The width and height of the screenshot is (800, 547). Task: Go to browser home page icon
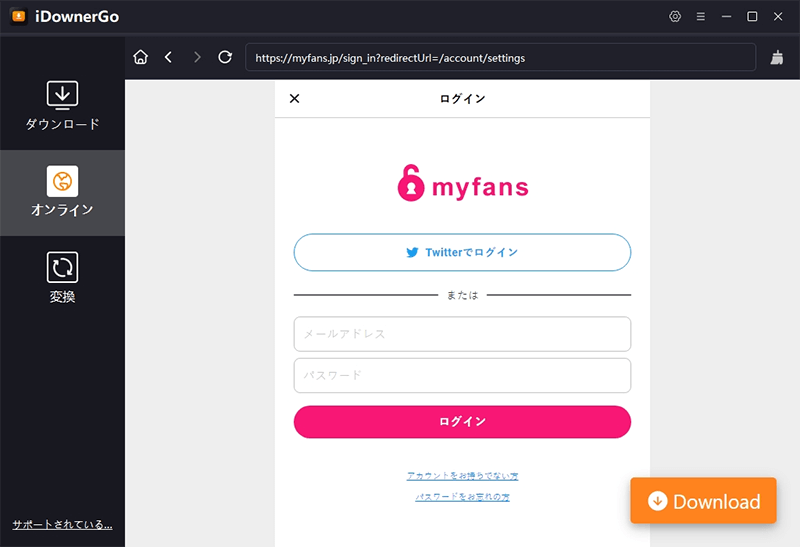(140, 57)
